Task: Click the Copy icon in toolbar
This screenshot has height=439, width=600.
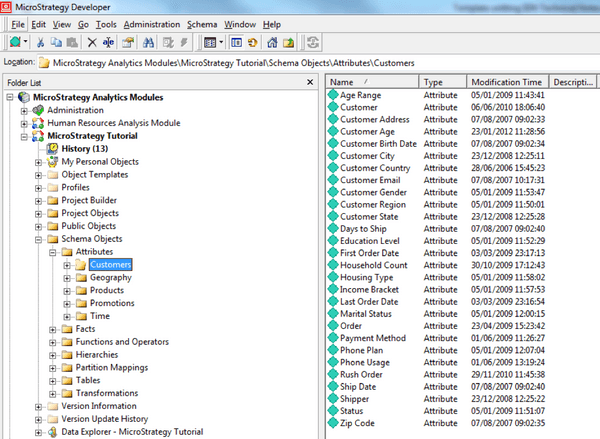Action: pyautogui.click(x=57, y=42)
